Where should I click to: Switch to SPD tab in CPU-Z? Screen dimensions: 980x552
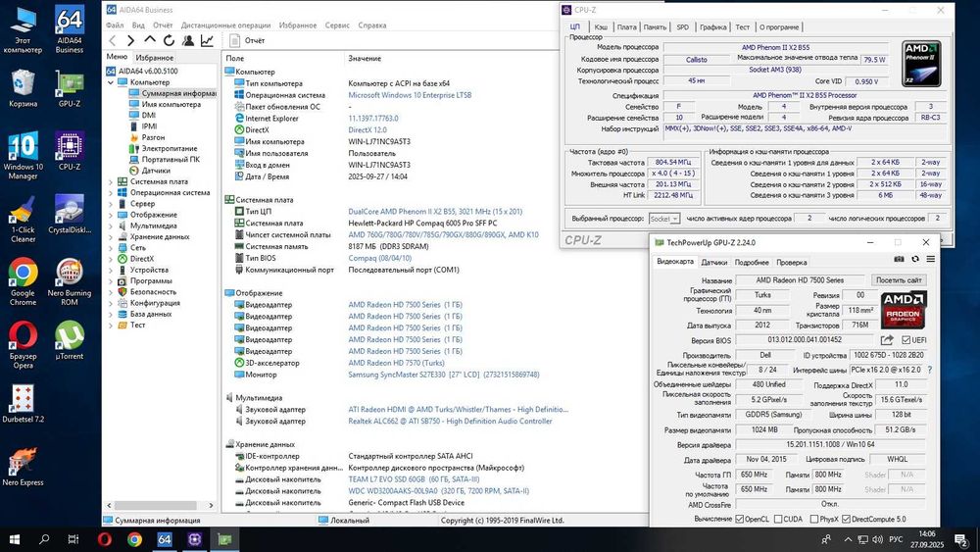pos(682,26)
